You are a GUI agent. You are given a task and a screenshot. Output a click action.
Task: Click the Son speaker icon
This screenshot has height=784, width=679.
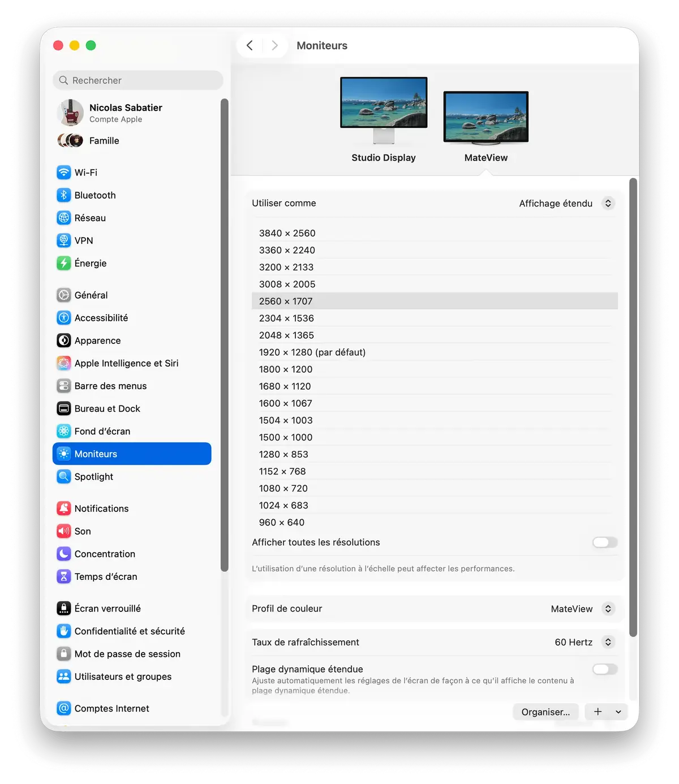(64, 531)
